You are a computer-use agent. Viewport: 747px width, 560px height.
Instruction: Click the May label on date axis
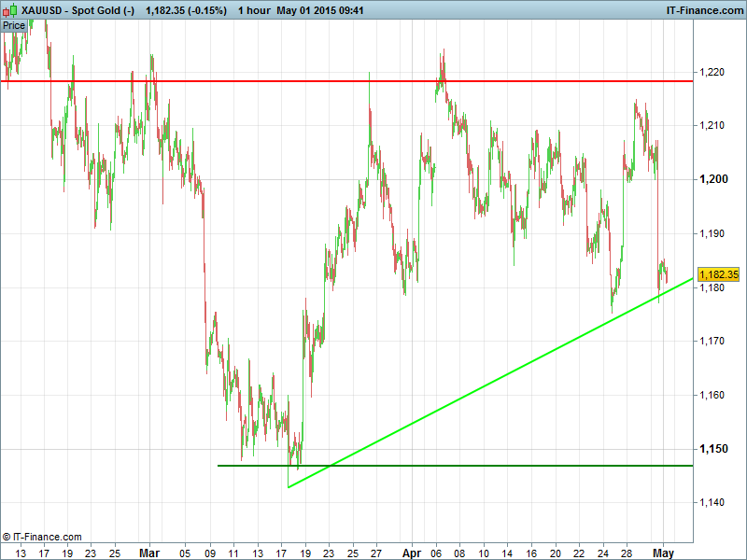[662, 553]
